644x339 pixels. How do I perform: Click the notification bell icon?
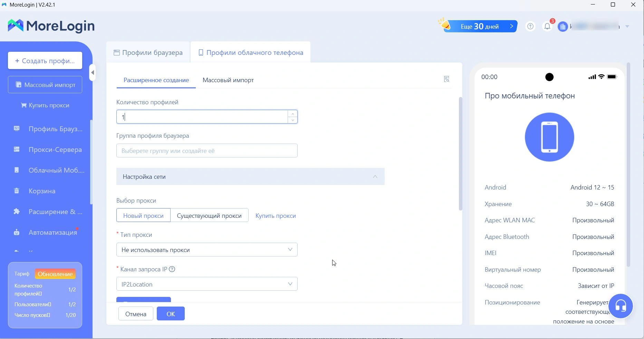click(x=547, y=26)
